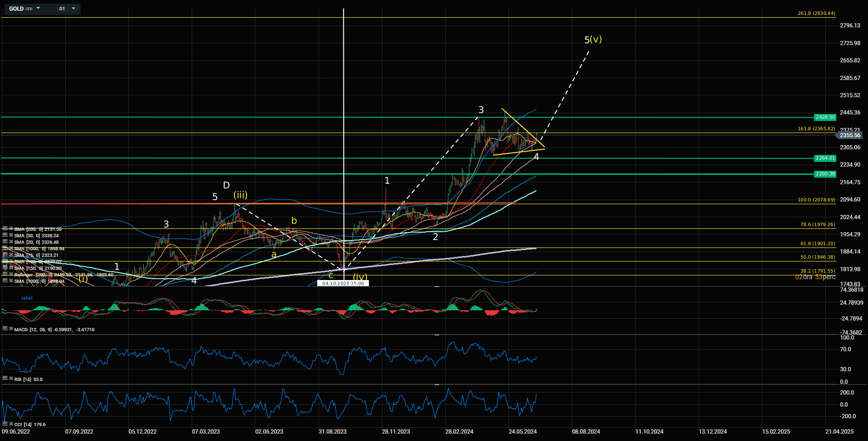This screenshot has height=441, width=868.
Task: Select the 2264.01 horizontal line price tag
Action: (825, 158)
